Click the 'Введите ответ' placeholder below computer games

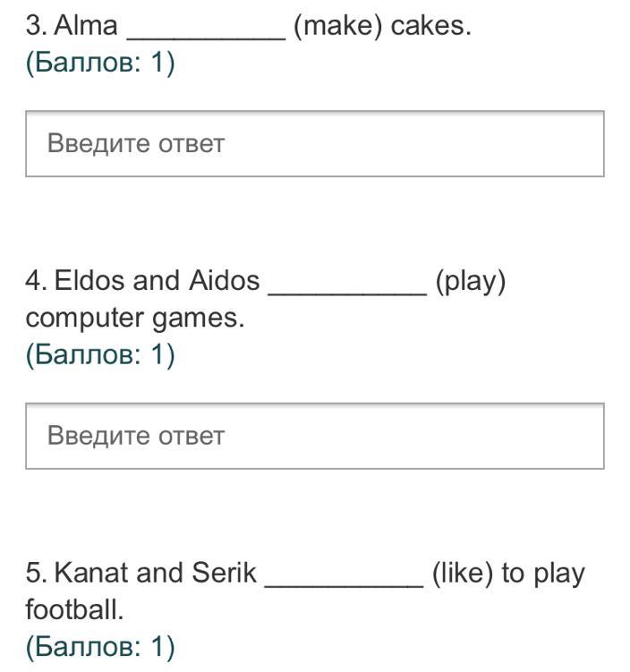tap(136, 437)
